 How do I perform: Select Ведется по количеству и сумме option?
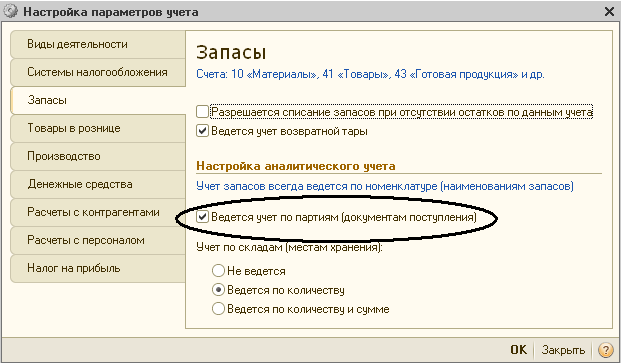(x=218, y=309)
